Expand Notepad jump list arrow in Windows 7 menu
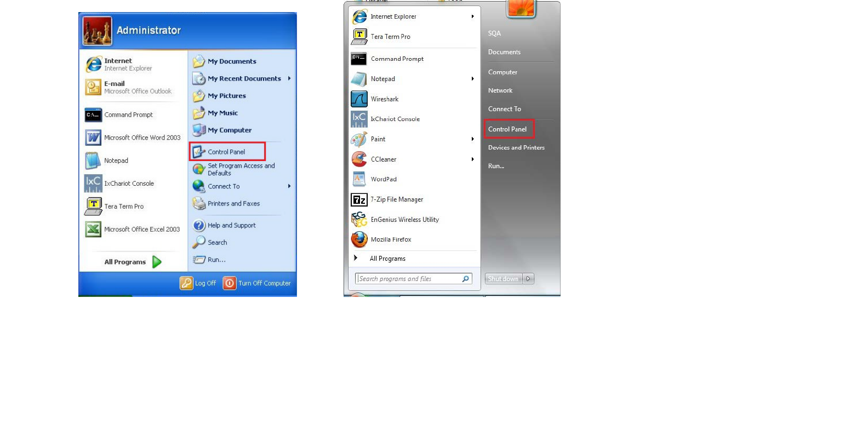 (472, 79)
